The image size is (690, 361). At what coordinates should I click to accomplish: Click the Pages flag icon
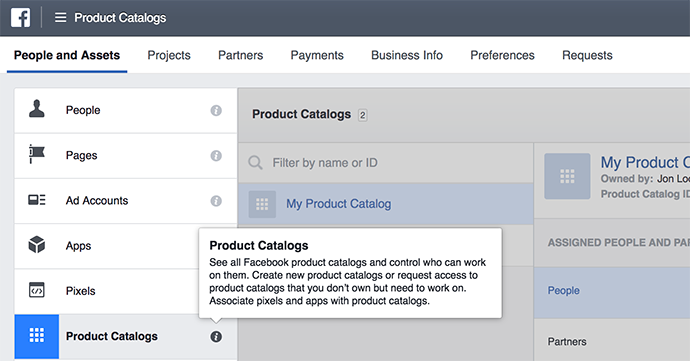[x=37, y=154]
